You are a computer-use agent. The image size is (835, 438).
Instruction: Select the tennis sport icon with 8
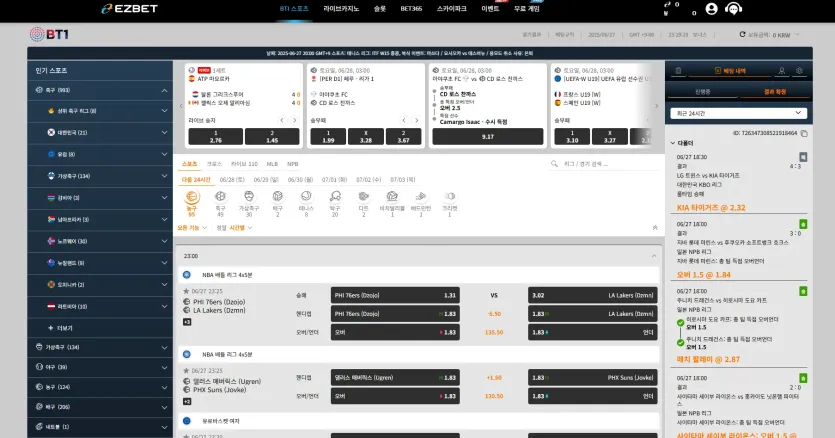(x=306, y=197)
